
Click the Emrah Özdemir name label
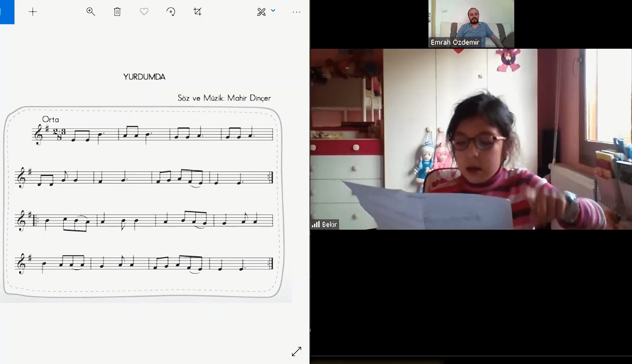455,42
